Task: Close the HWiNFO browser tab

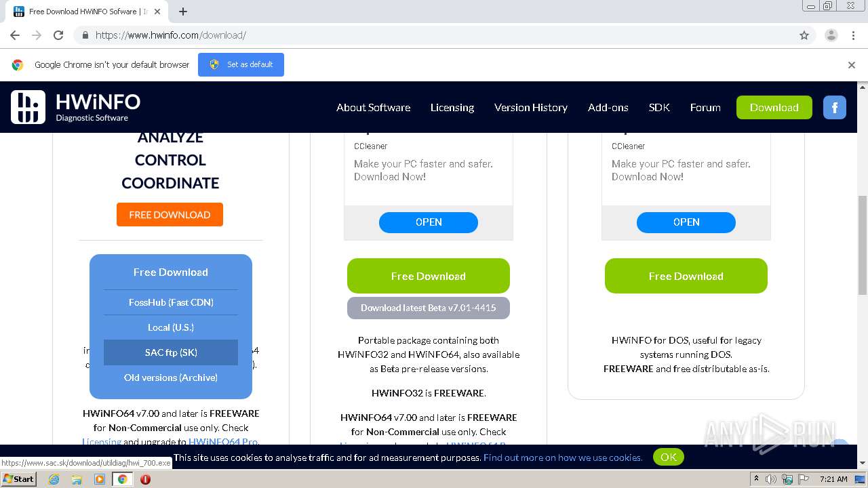Action: [x=157, y=12]
